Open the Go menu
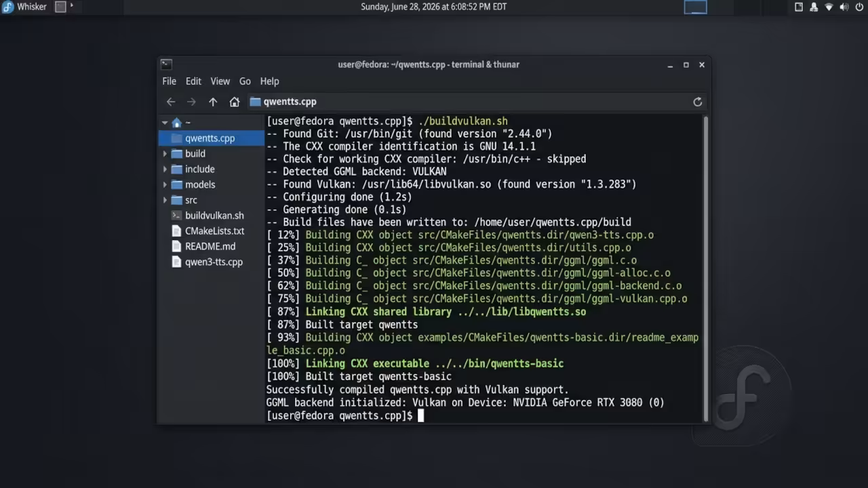Image resolution: width=868 pixels, height=488 pixels. click(245, 81)
